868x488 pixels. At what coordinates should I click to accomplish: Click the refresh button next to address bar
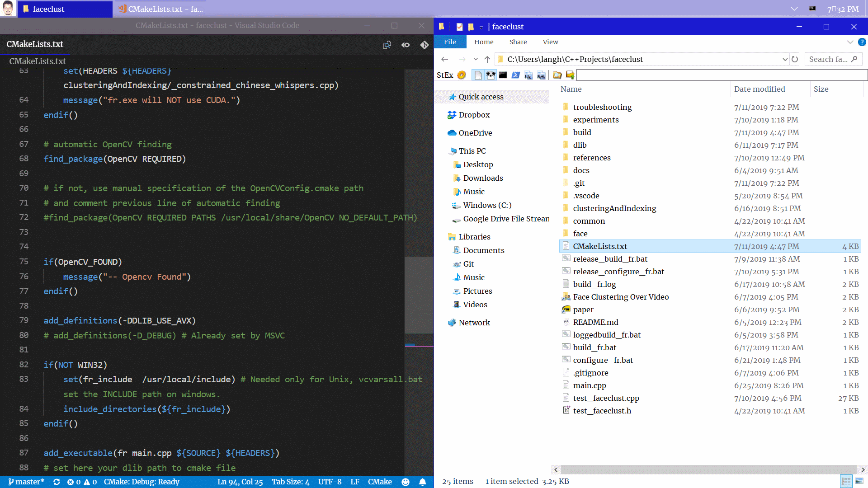point(795,59)
